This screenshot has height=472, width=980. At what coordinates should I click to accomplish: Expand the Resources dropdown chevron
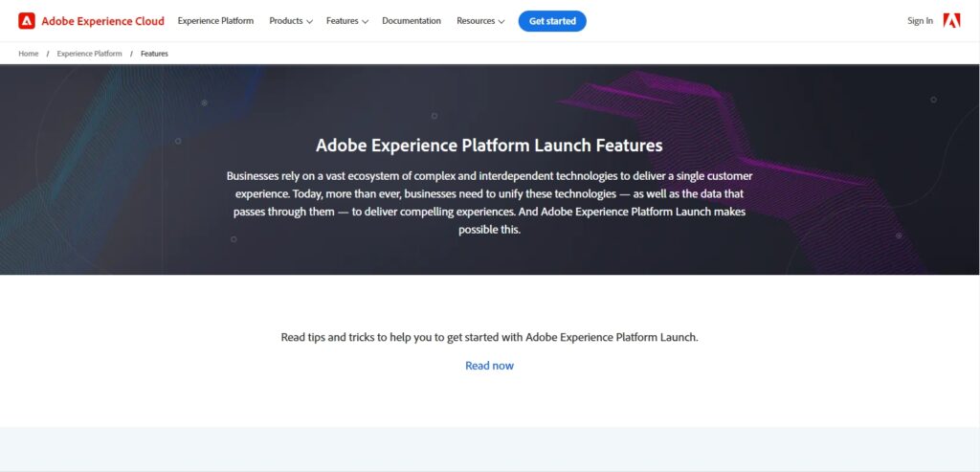[x=501, y=22]
